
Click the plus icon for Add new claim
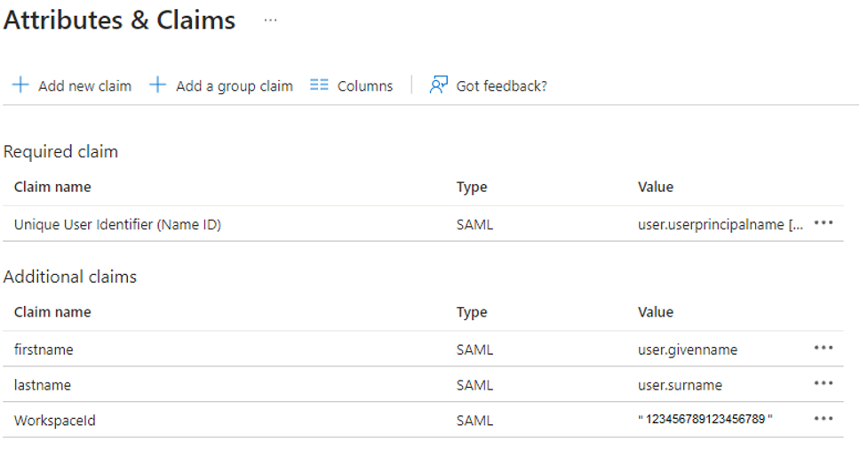tap(20, 85)
